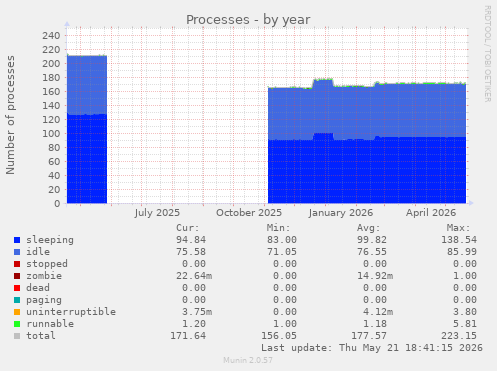Click sleeping average value 99.82
Screen dimensions: 497x371
click(372, 240)
